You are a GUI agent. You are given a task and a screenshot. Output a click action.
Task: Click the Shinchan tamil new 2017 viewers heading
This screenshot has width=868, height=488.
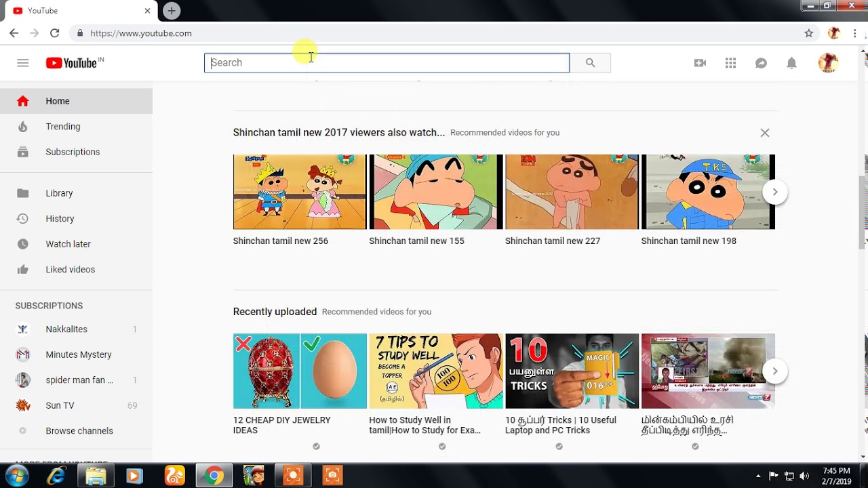coord(339,133)
